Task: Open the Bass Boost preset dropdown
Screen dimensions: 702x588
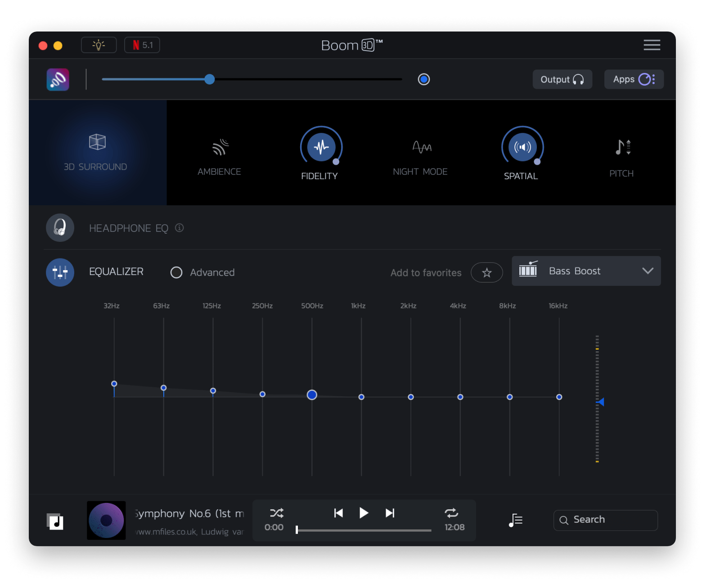Action: [x=586, y=271]
